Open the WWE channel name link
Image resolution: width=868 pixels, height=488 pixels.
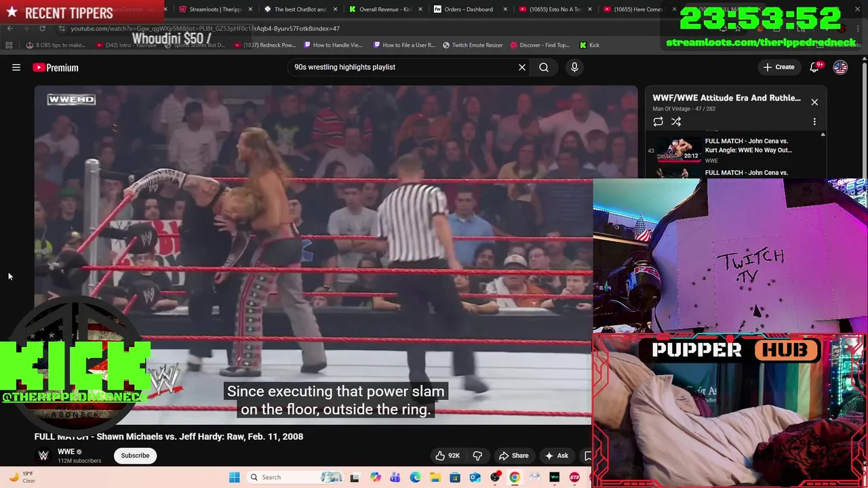tap(66, 451)
